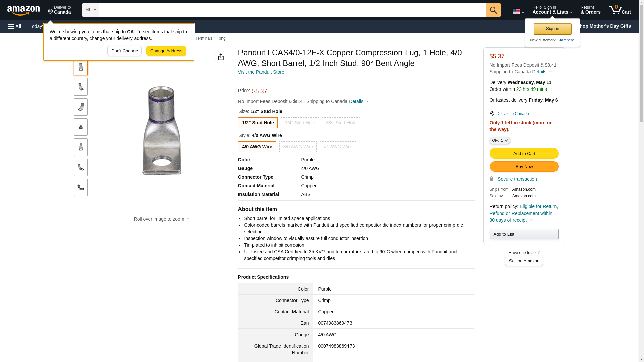Click the Add to Cart button
This screenshot has width=644, height=362.
tap(524, 153)
